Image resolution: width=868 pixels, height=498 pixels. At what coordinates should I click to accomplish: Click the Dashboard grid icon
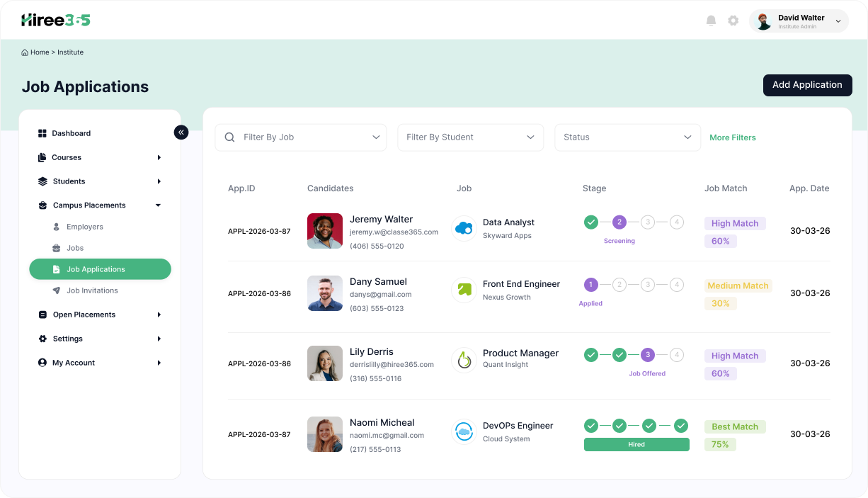point(42,133)
